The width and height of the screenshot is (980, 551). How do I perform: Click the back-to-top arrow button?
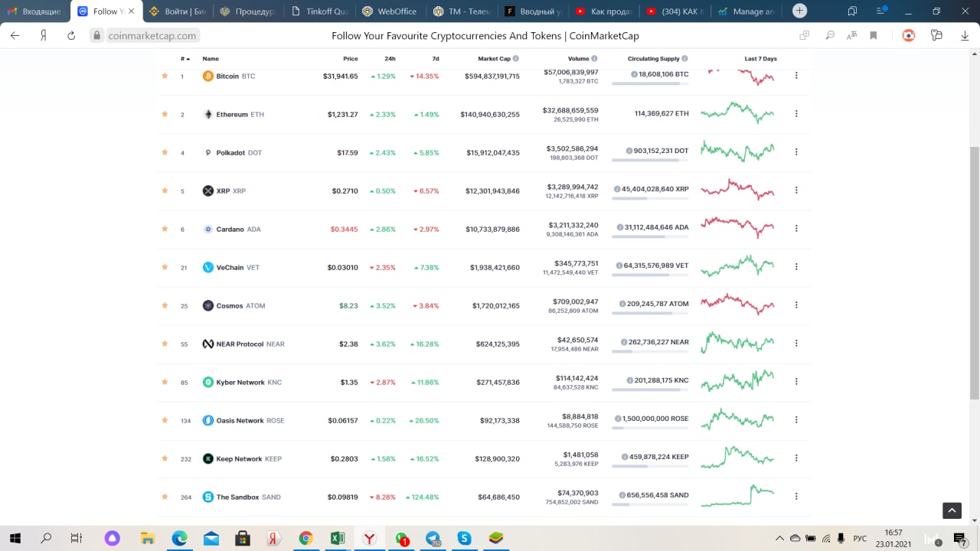(952, 510)
